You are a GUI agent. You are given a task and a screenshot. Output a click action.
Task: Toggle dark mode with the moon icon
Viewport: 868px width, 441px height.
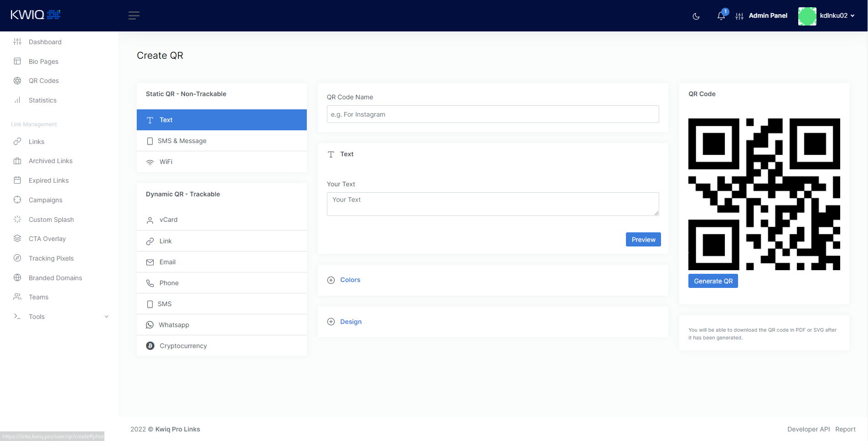click(x=696, y=16)
